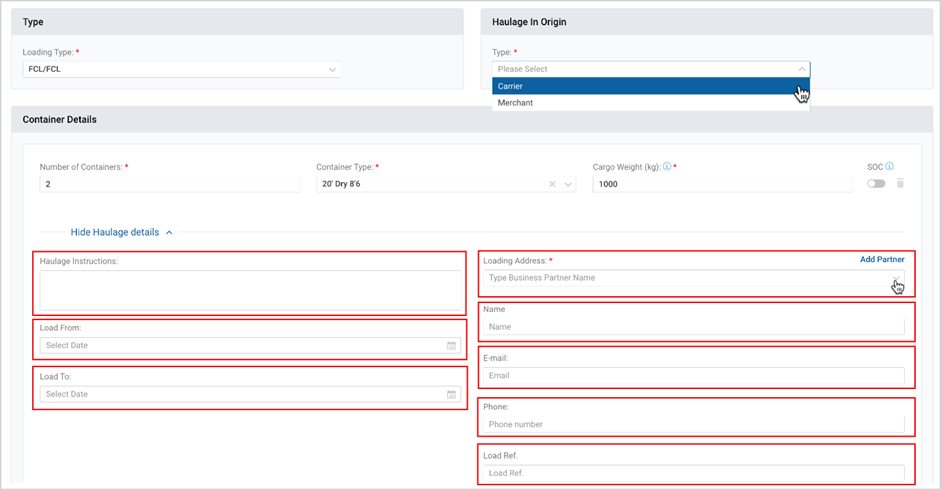Toggle the SOC switch
The height and width of the screenshot is (490, 941).
876,184
